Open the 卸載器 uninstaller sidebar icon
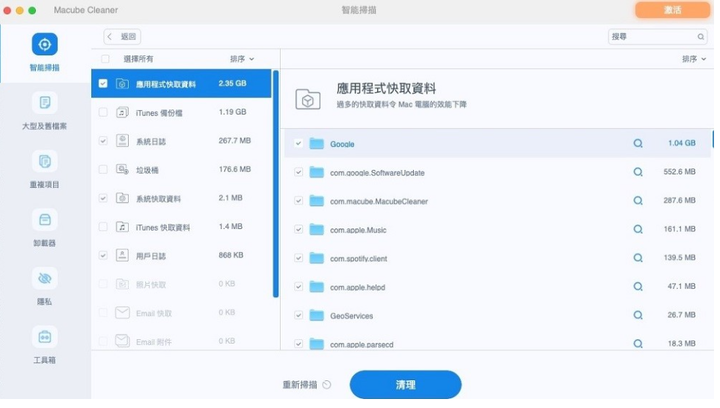Screen dimensions: 720x408 (45, 219)
